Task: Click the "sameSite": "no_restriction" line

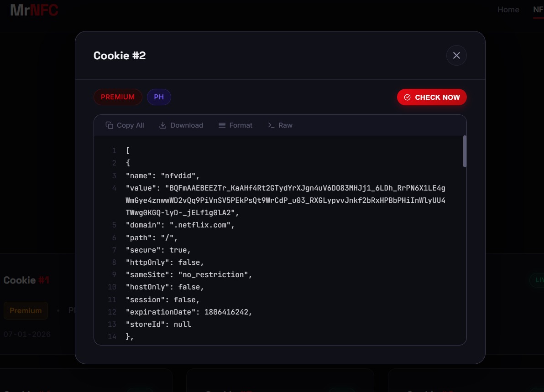Action: [189, 274]
